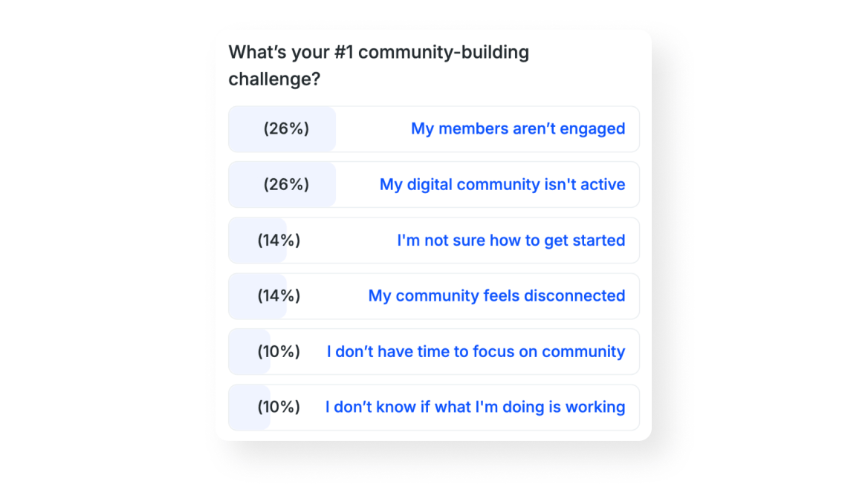The height and width of the screenshot is (490, 868).
Task: Click shaded result bar in 'I don't have time' row
Action: pos(242,352)
